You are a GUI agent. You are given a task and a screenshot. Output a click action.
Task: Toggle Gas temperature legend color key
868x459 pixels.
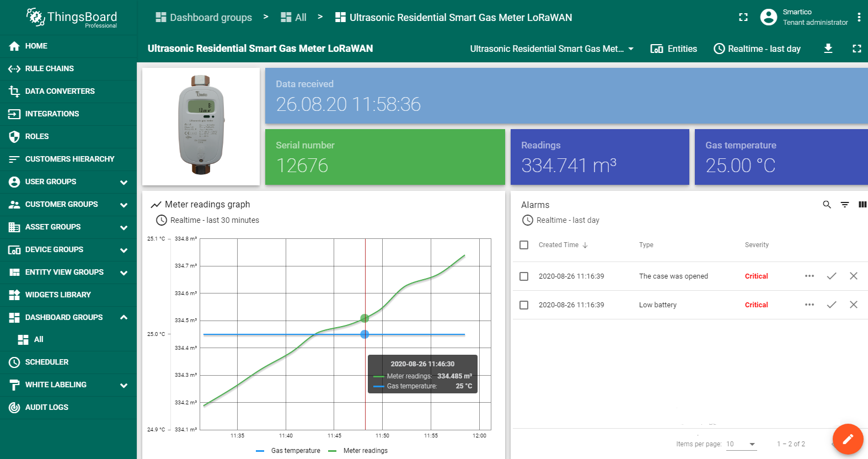260,451
